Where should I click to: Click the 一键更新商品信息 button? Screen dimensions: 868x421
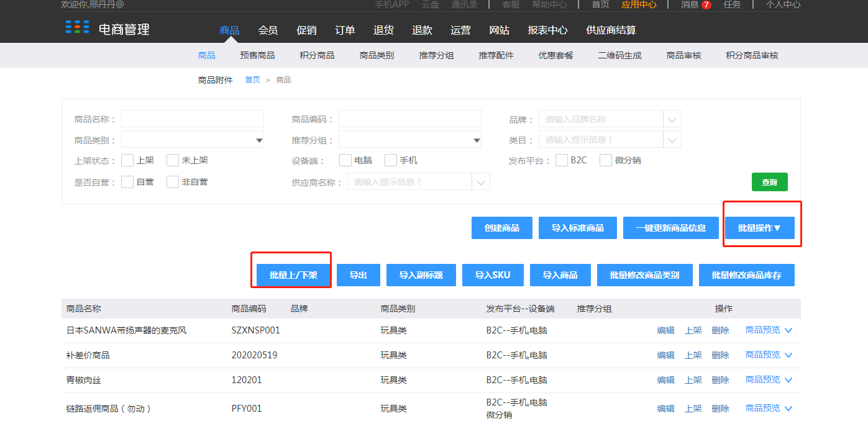pyautogui.click(x=671, y=228)
